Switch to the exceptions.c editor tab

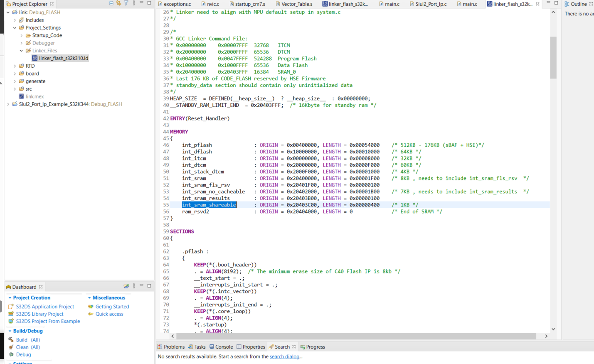coord(177,4)
